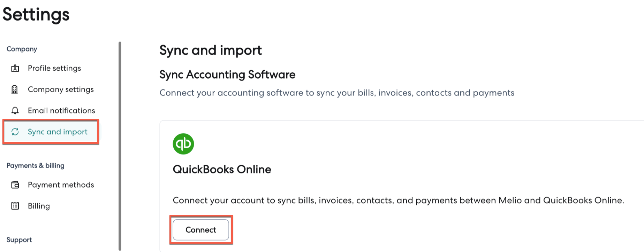Click the Company section label

[22, 49]
